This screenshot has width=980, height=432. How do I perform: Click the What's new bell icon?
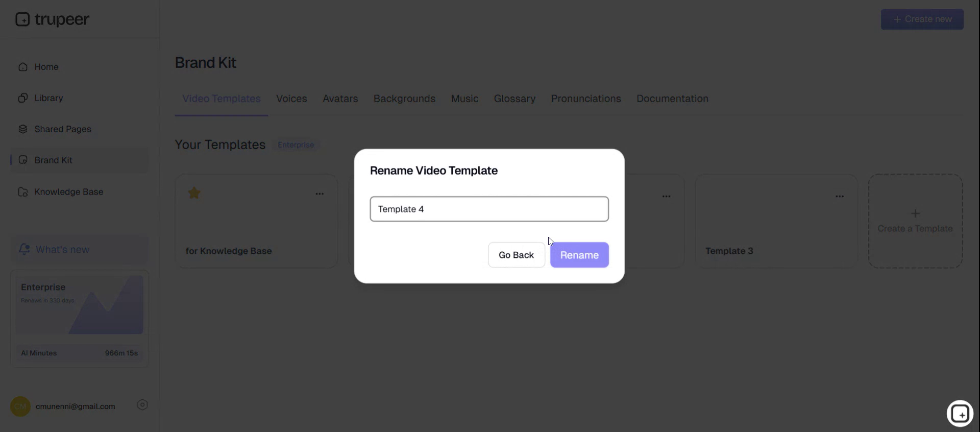tap(24, 249)
